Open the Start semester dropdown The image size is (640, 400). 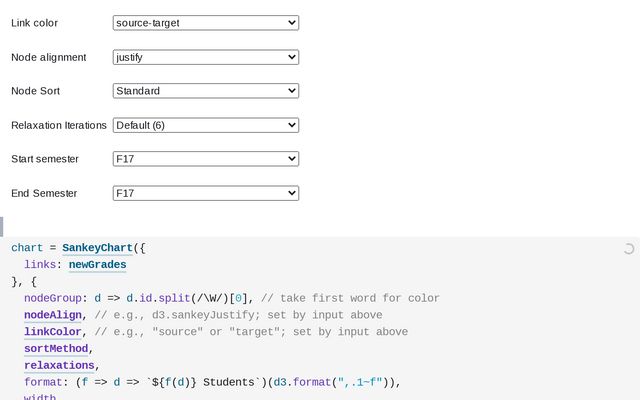tap(206, 158)
